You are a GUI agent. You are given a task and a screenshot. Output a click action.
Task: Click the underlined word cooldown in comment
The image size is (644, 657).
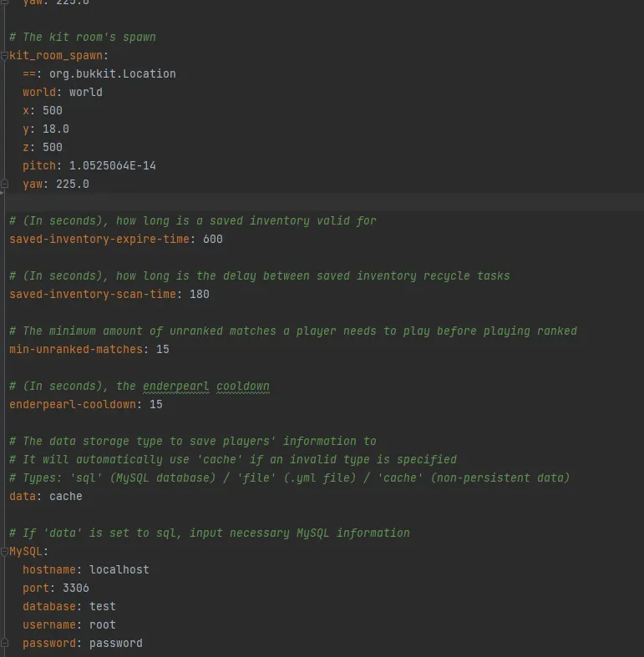[x=242, y=387]
